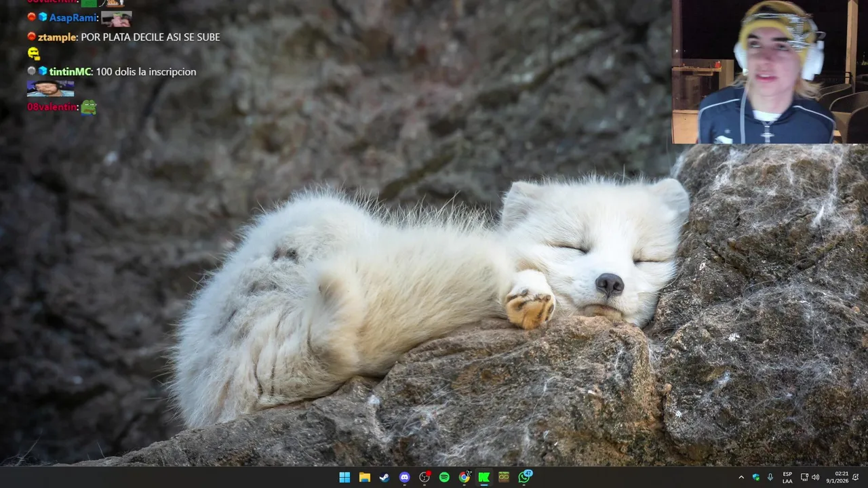Open the taskbar app with the red notification dot
Image resolution: width=868 pixels, height=488 pixels.
(x=425, y=477)
